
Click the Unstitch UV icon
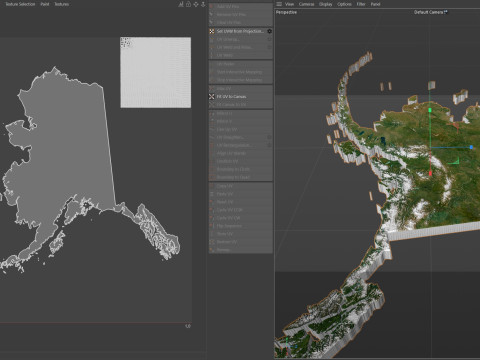coord(211,161)
